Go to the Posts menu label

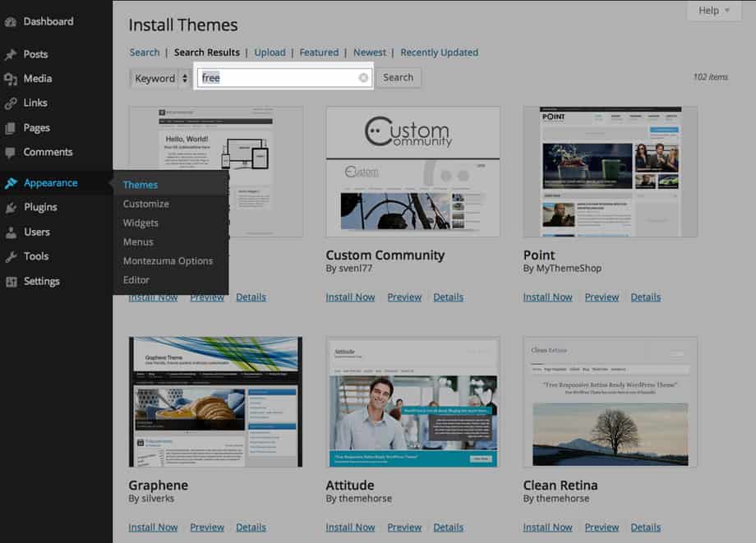pos(35,54)
